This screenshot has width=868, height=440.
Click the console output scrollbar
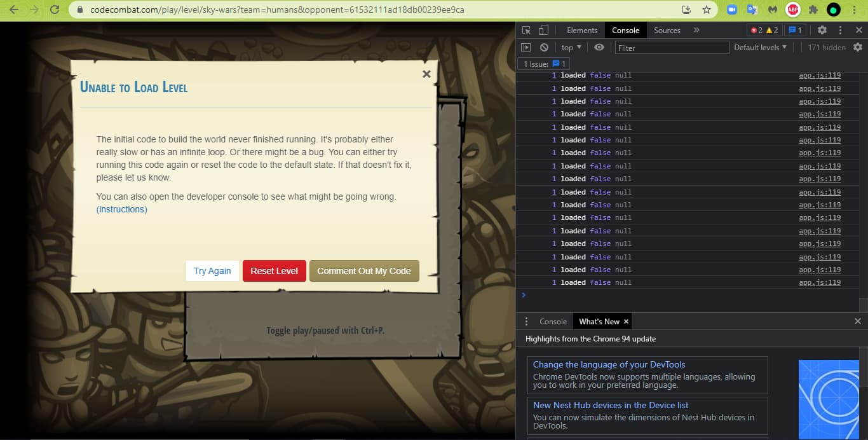tap(862, 305)
